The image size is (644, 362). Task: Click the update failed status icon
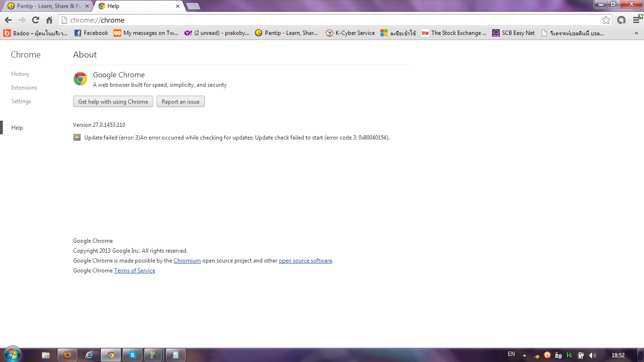point(77,138)
